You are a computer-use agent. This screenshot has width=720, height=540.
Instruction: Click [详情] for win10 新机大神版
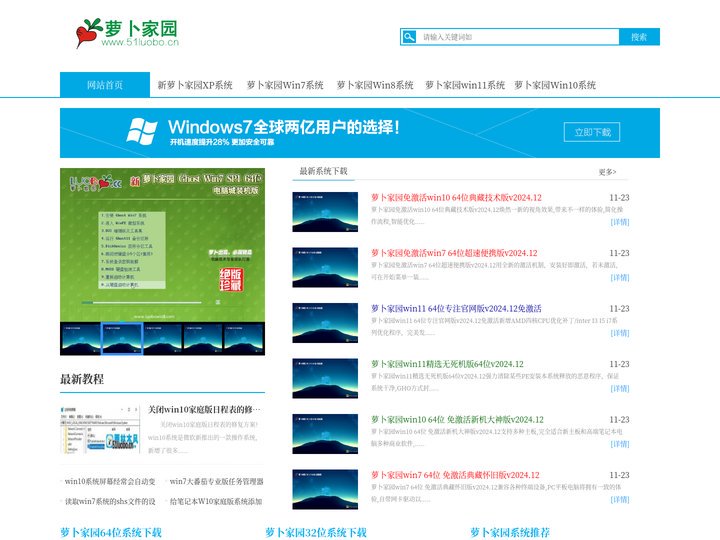point(620,444)
